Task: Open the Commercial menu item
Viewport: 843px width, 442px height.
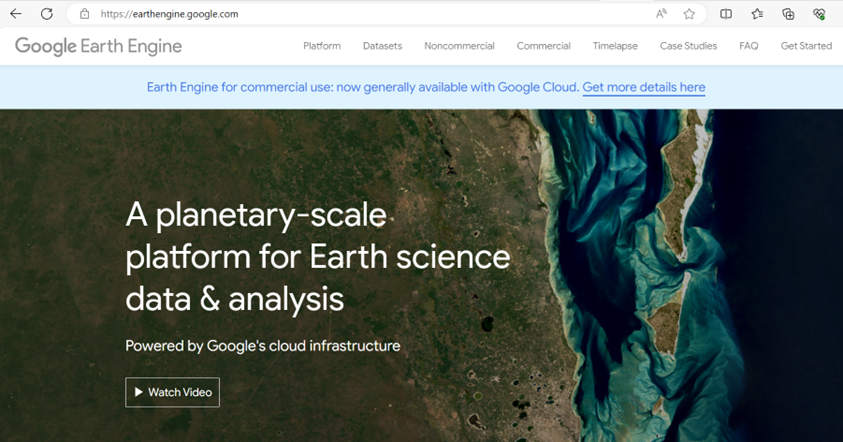Action: [x=544, y=46]
